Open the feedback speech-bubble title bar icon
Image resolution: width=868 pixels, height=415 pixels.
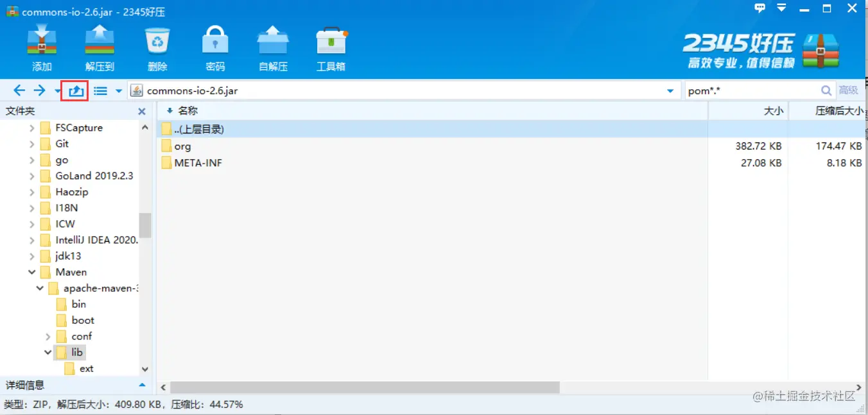[760, 8]
